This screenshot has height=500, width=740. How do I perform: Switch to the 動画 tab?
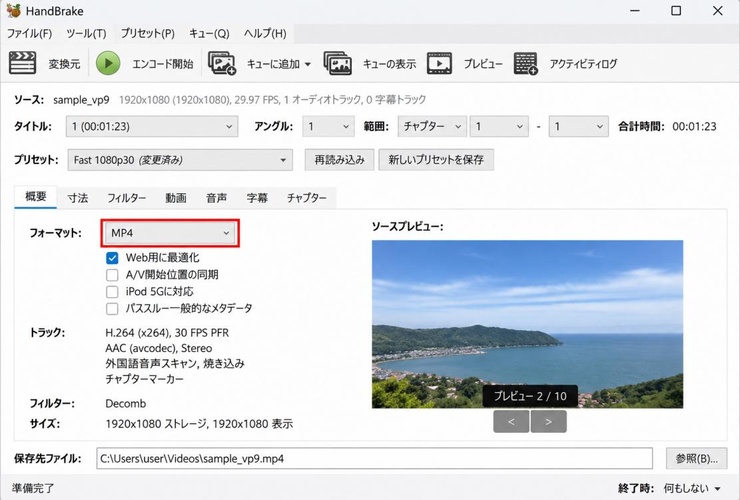click(176, 198)
